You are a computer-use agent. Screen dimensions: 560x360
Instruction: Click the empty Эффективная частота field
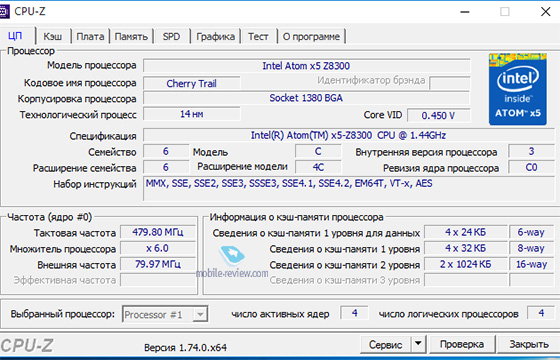coord(158,280)
